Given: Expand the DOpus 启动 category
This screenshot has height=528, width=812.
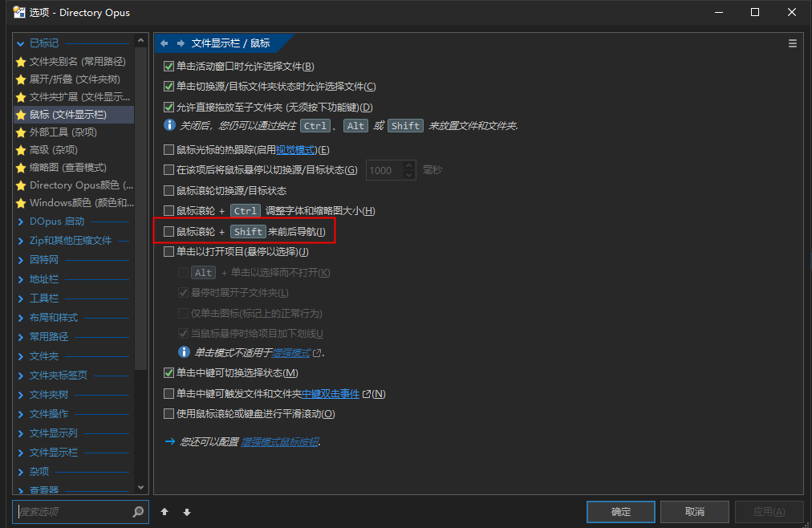Looking at the screenshot, I should [21, 221].
